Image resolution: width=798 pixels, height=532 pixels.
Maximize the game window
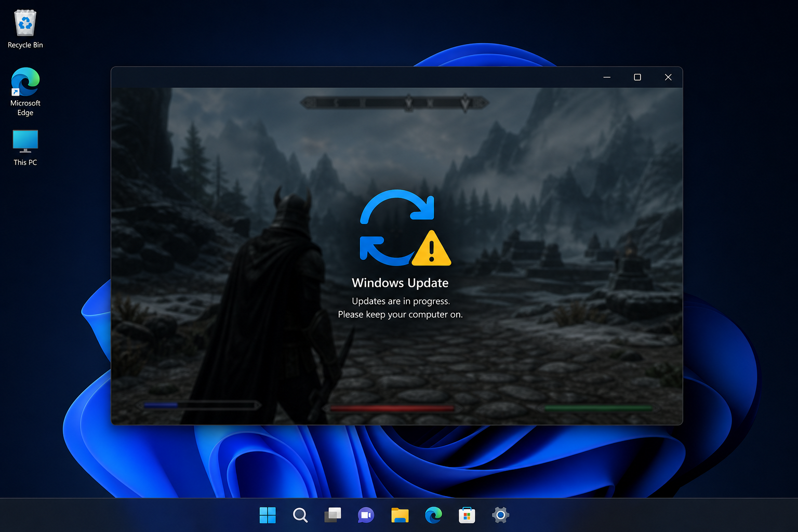pos(637,77)
